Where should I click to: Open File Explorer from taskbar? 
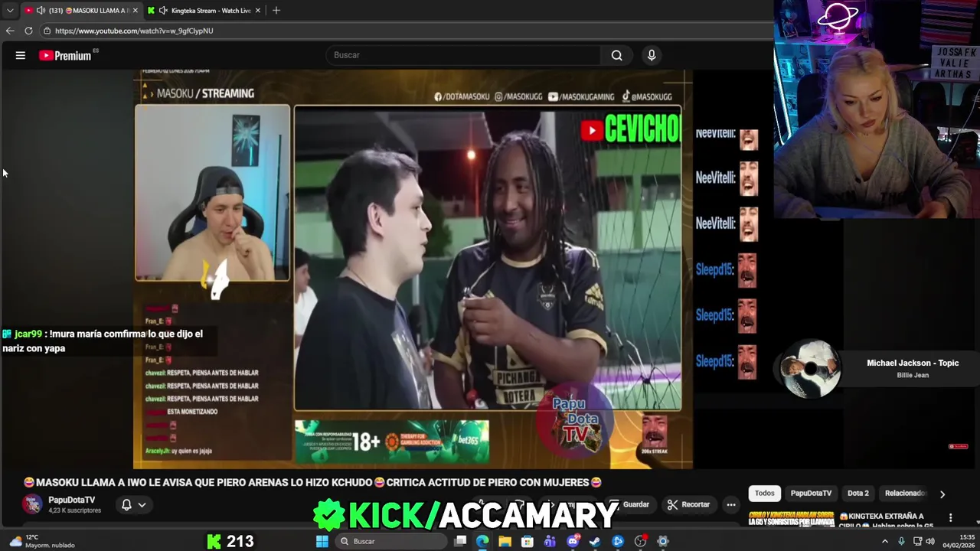[505, 541]
